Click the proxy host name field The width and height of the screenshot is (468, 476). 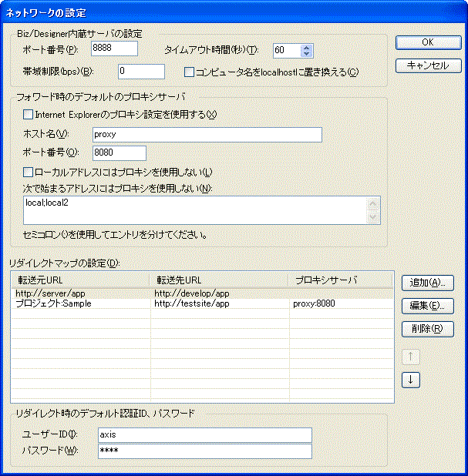tap(207, 135)
